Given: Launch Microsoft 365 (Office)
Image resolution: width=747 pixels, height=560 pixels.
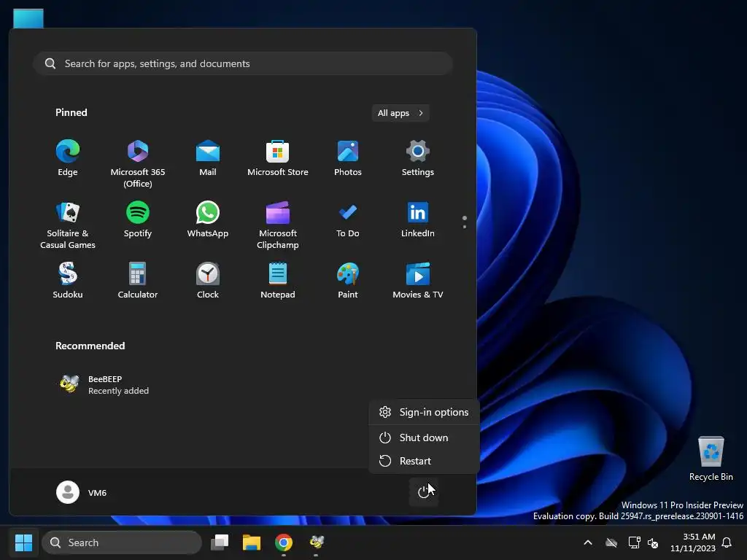Looking at the screenshot, I should (x=138, y=163).
